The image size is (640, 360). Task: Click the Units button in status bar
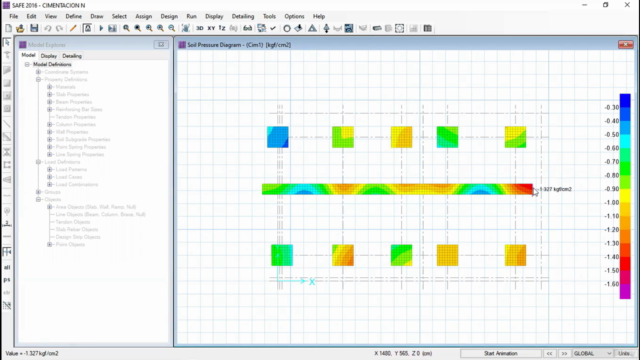(624, 353)
